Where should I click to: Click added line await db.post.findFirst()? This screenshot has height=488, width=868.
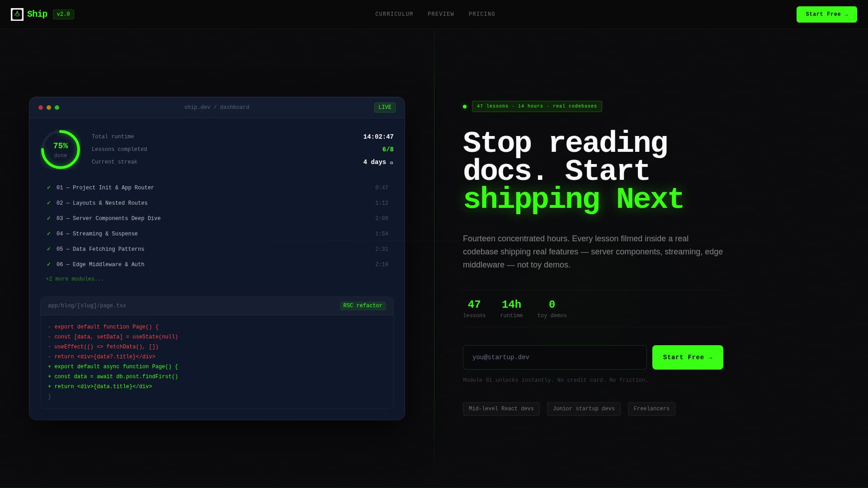113,377
